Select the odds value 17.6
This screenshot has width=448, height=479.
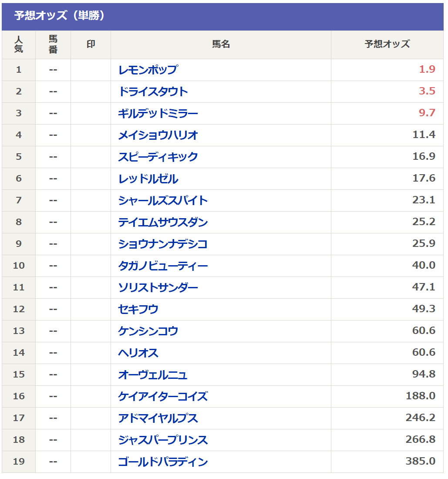[424, 178]
